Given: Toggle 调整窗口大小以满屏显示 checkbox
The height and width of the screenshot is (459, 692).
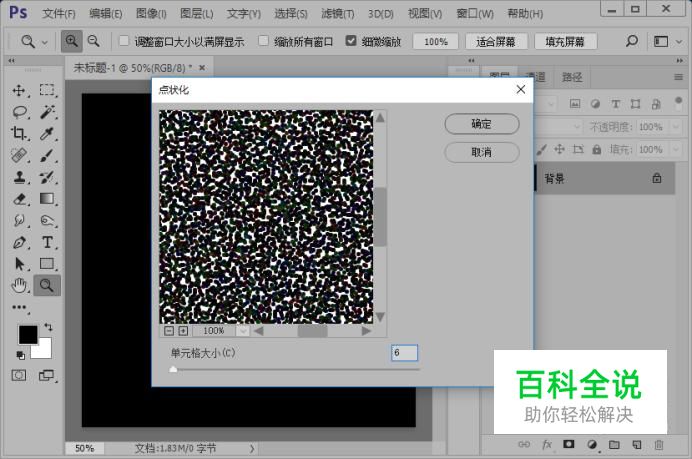Looking at the screenshot, I should click(124, 41).
